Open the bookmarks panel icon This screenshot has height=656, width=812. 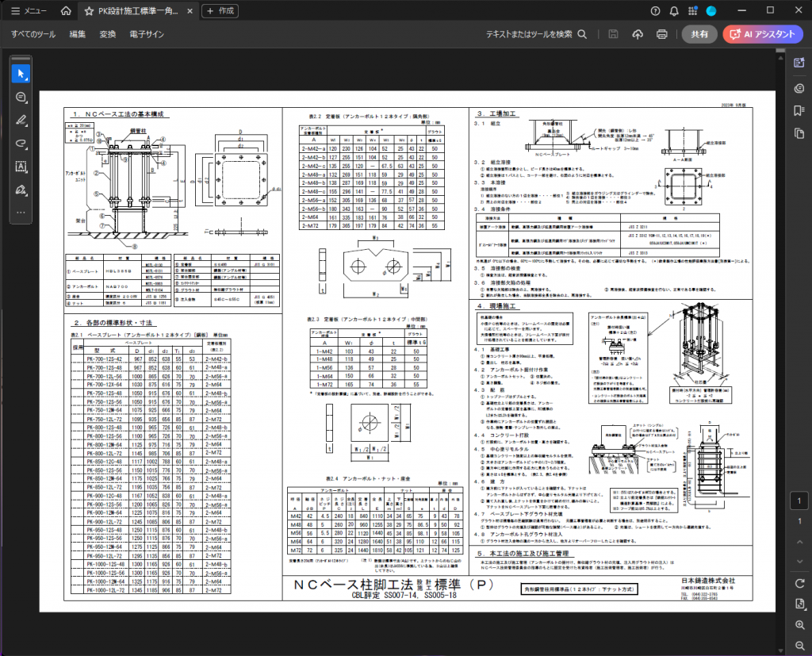coord(799,110)
